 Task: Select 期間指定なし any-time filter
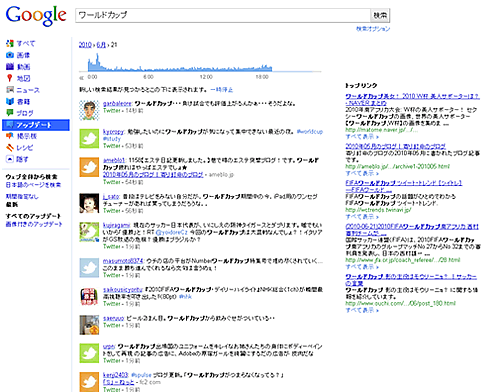[22, 196]
